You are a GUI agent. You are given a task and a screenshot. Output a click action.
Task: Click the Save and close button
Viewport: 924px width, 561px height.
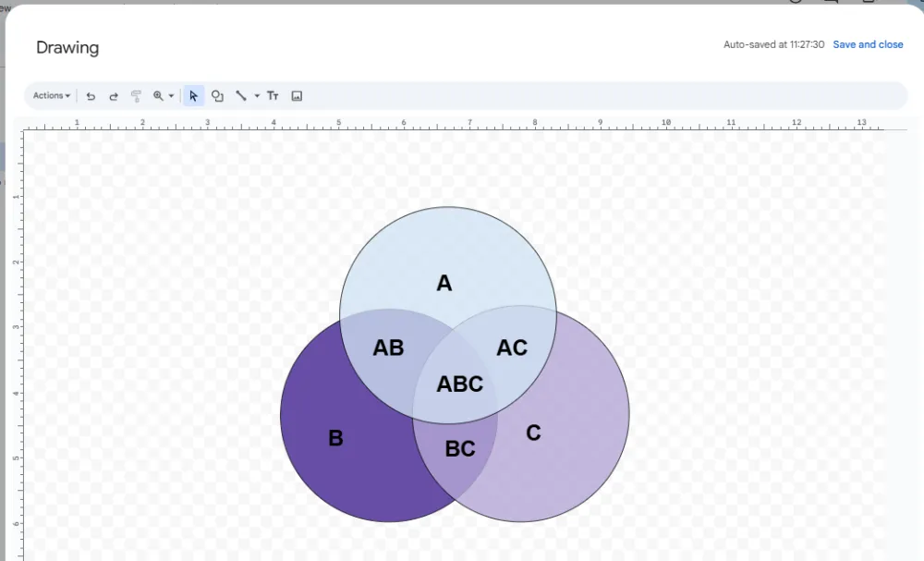point(868,44)
